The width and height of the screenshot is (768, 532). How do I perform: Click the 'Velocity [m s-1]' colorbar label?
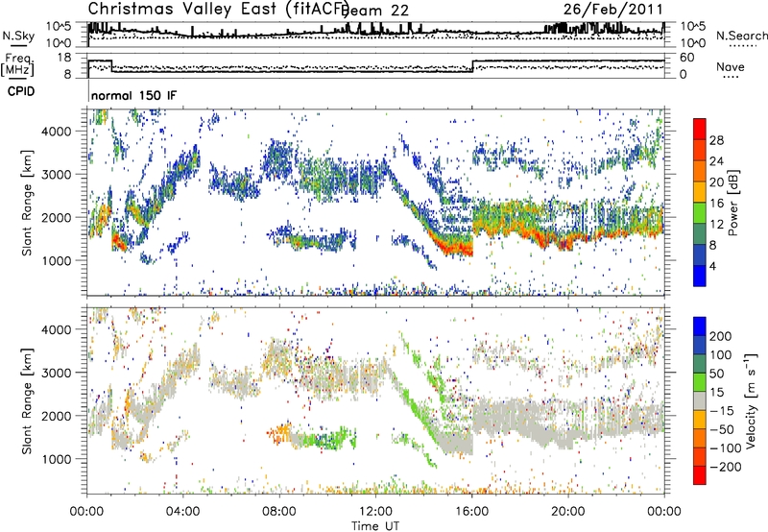tap(751, 400)
